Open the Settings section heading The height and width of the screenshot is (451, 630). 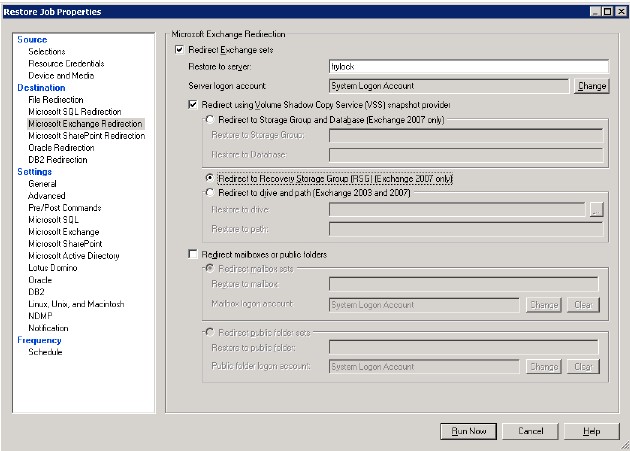(35, 172)
